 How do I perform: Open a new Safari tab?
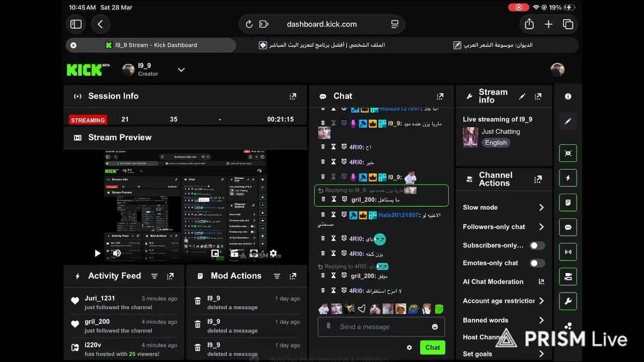pyautogui.click(x=549, y=24)
